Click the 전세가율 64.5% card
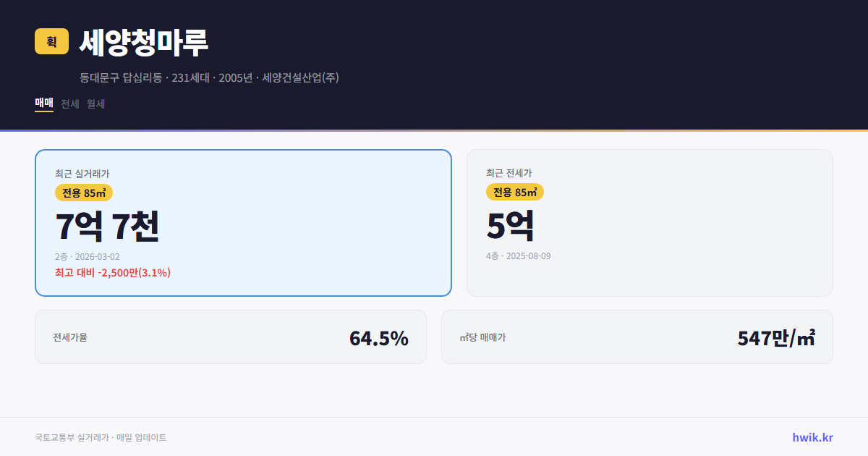Viewport: 868px width, 456px height. tap(231, 337)
